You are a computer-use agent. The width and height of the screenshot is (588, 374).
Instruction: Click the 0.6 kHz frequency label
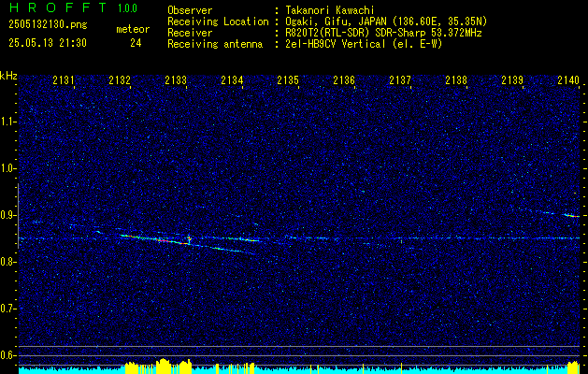[8, 355]
